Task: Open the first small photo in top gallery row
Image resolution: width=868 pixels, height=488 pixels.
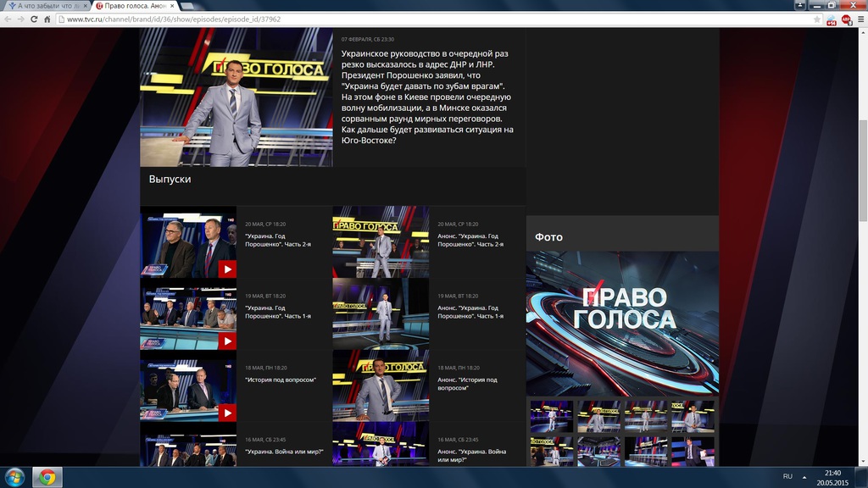Action: 552,417
